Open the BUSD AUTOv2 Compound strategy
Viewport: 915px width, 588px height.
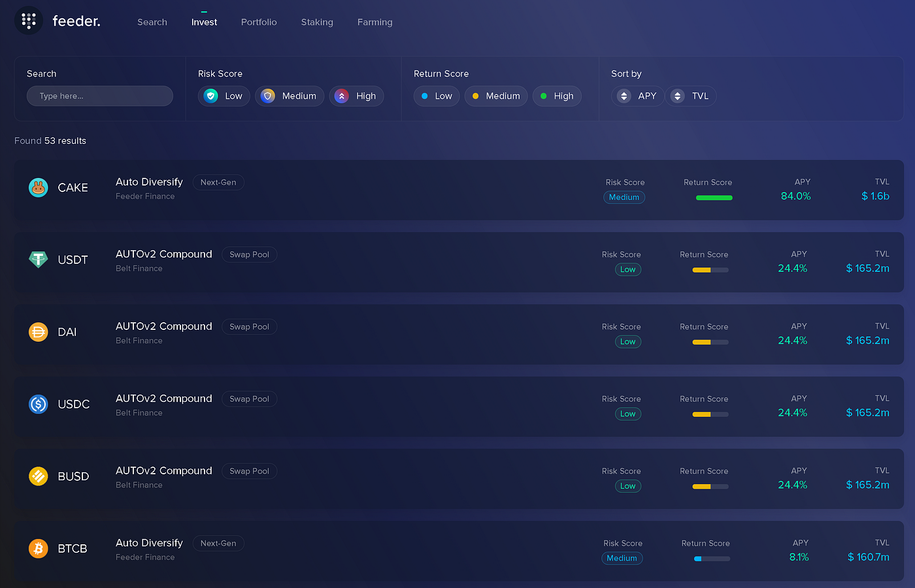tap(459, 479)
